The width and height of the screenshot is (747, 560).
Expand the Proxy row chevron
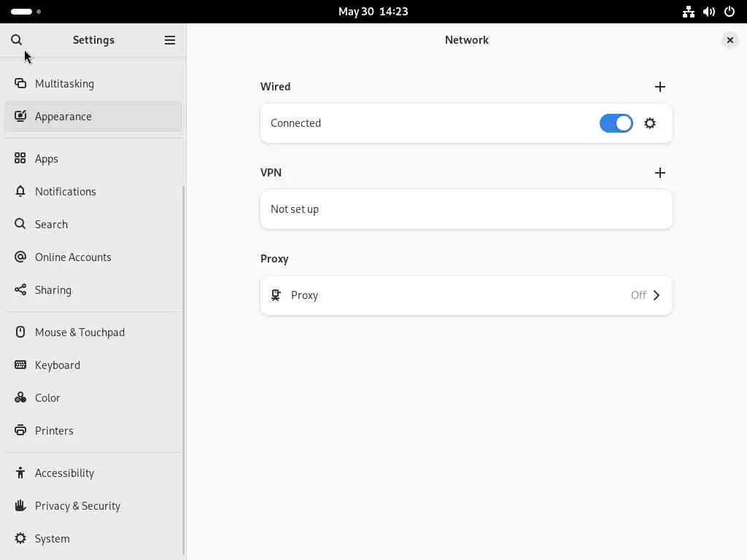(657, 295)
